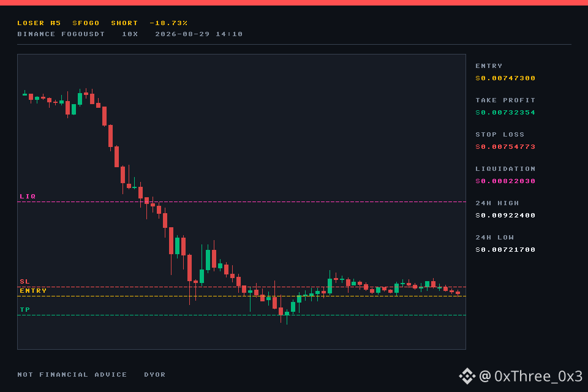The image size is (588, 392).
Task: Click NOT FINANCIAL ADVICE disclaimer text
Action: click(x=72, y=375)
